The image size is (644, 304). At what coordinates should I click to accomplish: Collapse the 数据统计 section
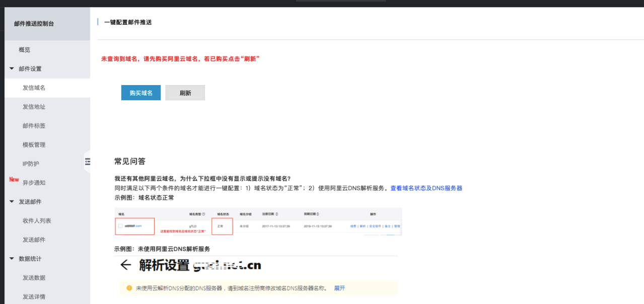[11, 258]
